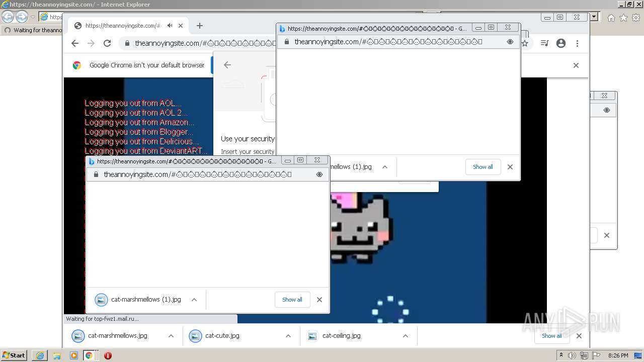Click Action Center flag tray icon
The image size is (644, 362).
[x=596, y=355]
